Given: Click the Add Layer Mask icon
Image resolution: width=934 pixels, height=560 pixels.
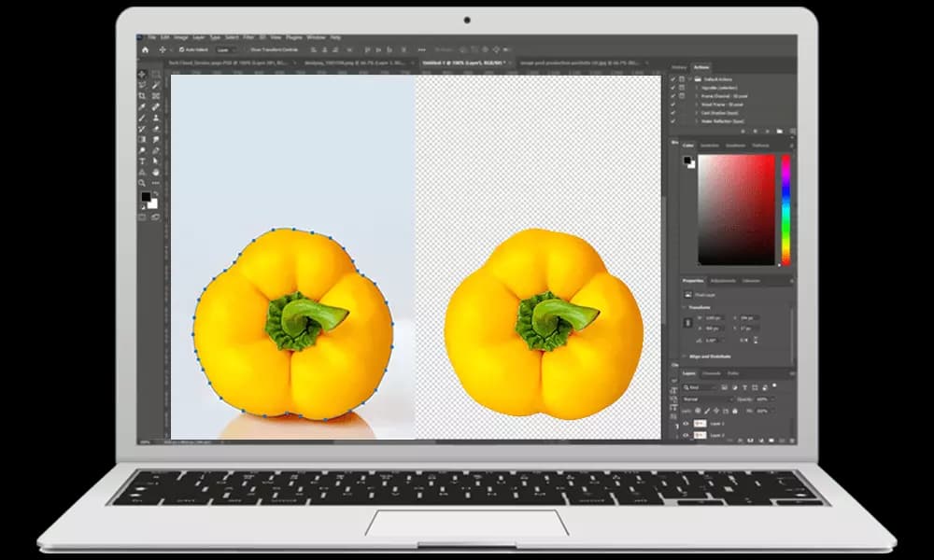Looking at the screenshot, I should pos(751,440).
